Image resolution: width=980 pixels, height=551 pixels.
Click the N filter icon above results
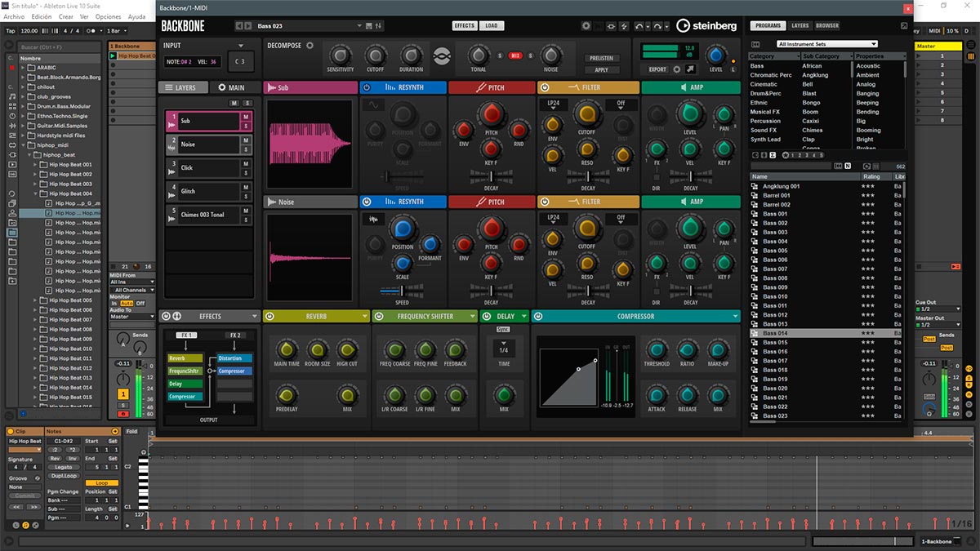point(848,166)
